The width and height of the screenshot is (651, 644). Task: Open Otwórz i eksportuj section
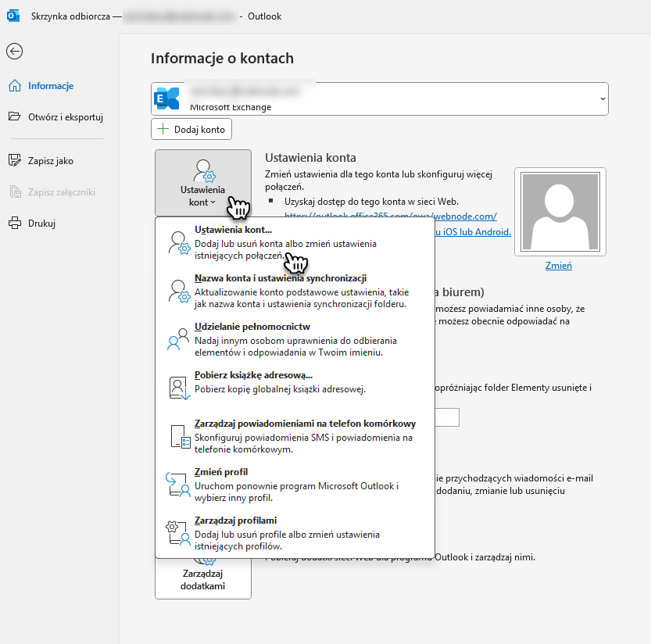point(65,117)
